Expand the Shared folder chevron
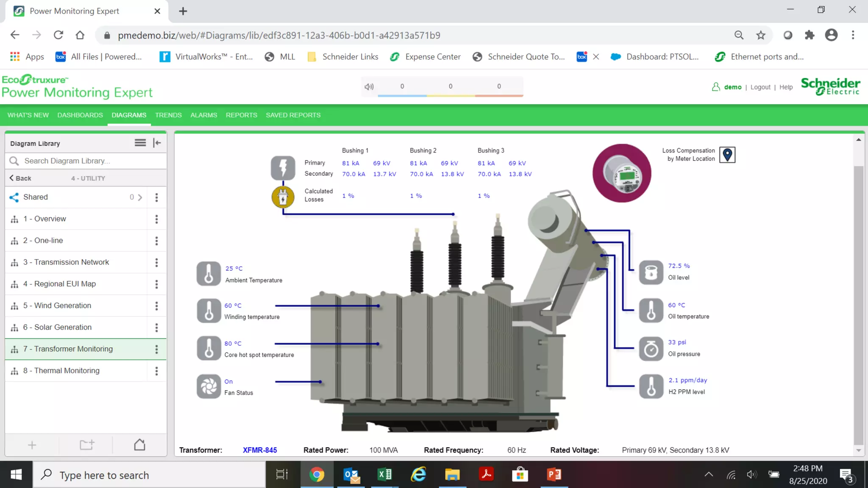The image size is (868, 488). coord(140,197)
